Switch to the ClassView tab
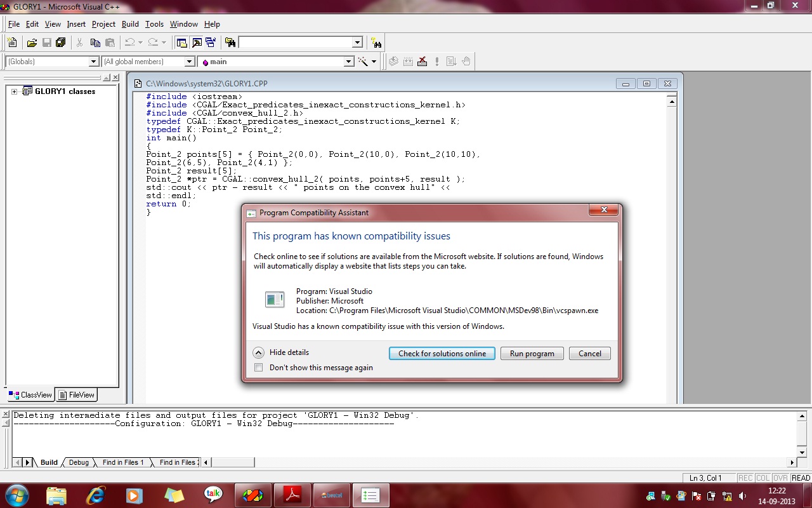This screenshot has width=812, height=508. click(30, 395)
